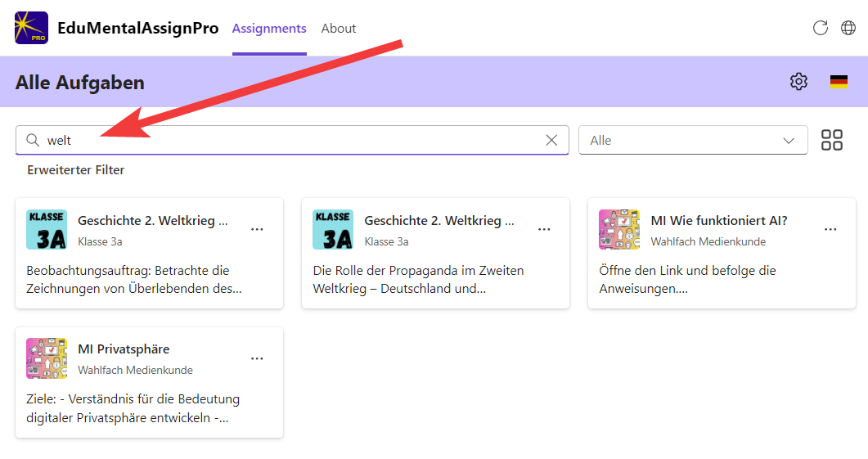Click text 'Ziele: - Verständnis für die Bedeutung'
The height and width of the screenshot is (459, 868).
coord(133,399)
